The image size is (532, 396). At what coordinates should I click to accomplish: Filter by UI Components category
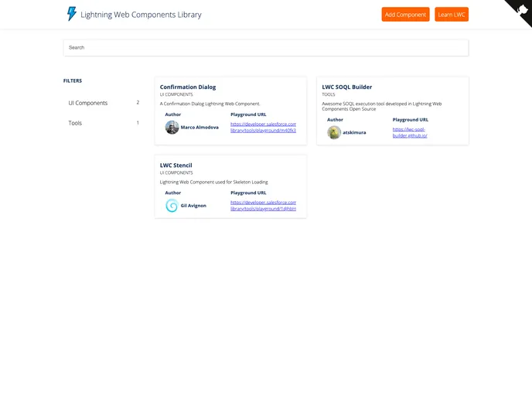click(88, 103)
